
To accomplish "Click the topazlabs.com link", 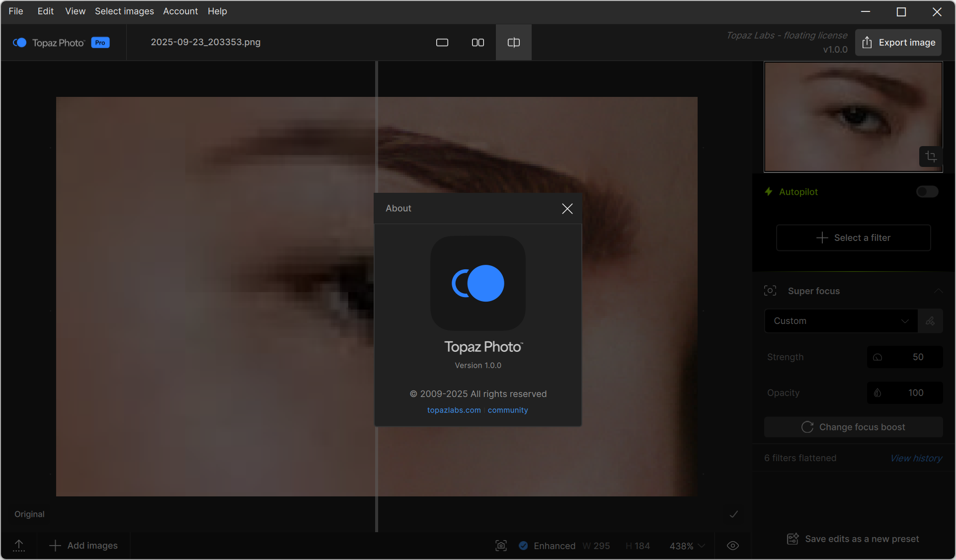I will 454,410.
